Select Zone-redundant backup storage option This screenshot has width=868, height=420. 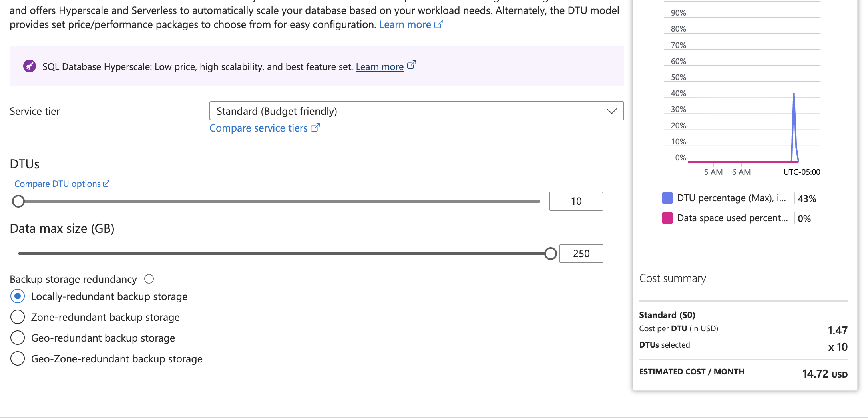pos(18,317)
